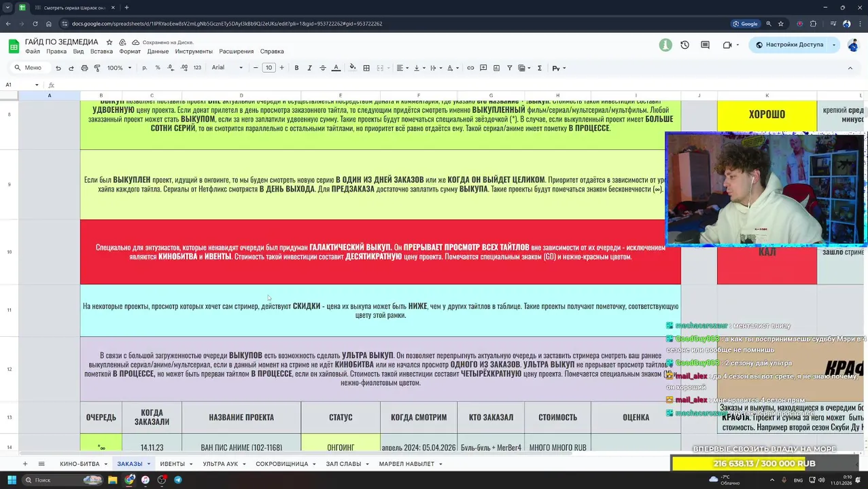Viewport: 868px width, 489px height.
Task: Switch to the КИНО-БИТВА sheet tab
Action: [80, 464]
